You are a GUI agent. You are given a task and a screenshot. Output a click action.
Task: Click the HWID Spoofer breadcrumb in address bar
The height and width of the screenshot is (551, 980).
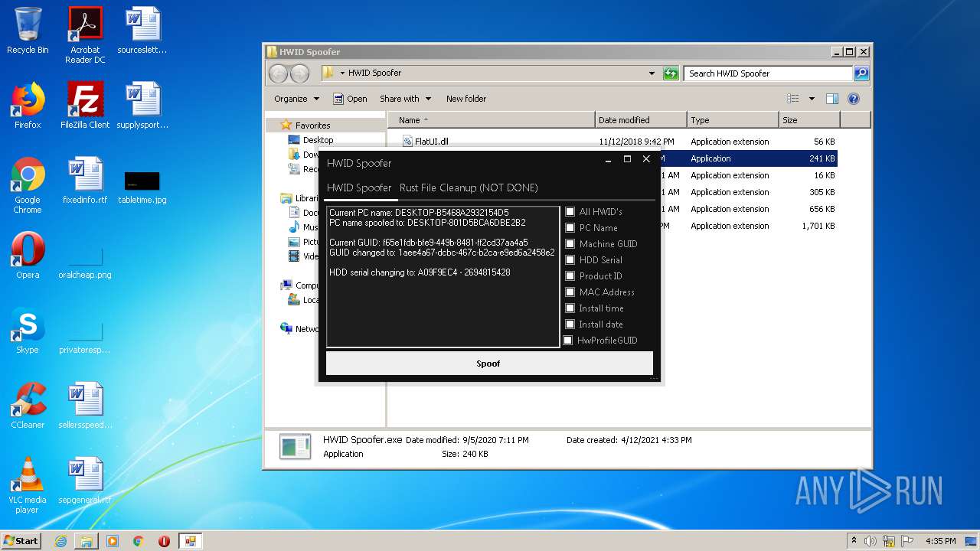374,73
